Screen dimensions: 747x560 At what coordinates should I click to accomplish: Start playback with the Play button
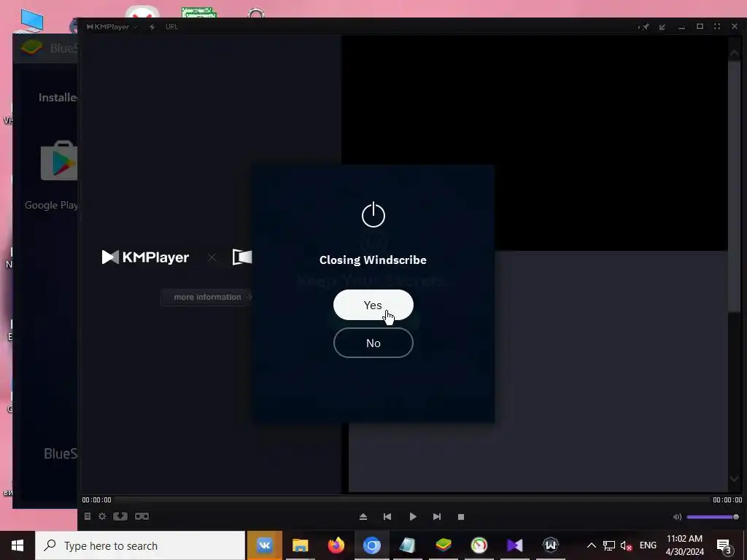(x=413, y=517)
